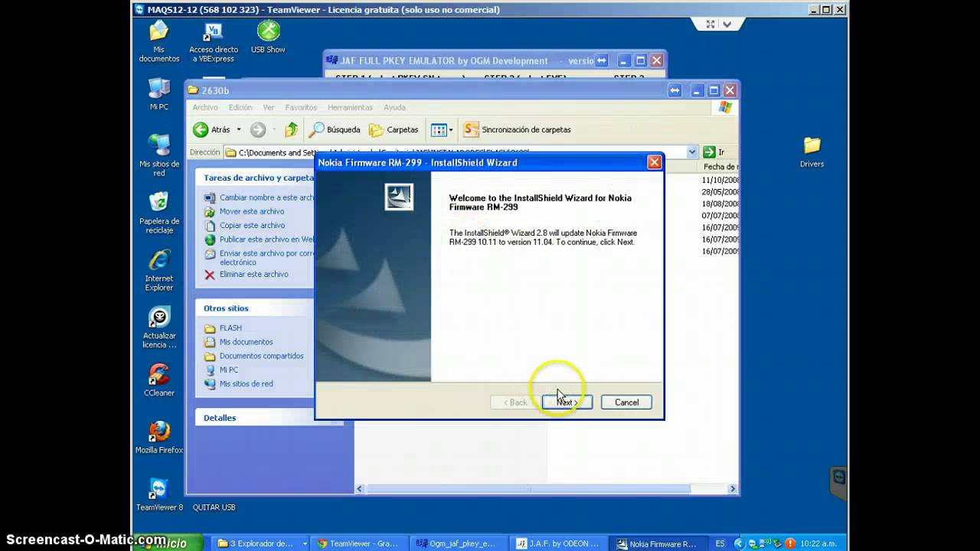This screenshot has height=551, width=980.
Task: Collapse Tareas de archivo y carpeta header
Action: coord(255,178)
